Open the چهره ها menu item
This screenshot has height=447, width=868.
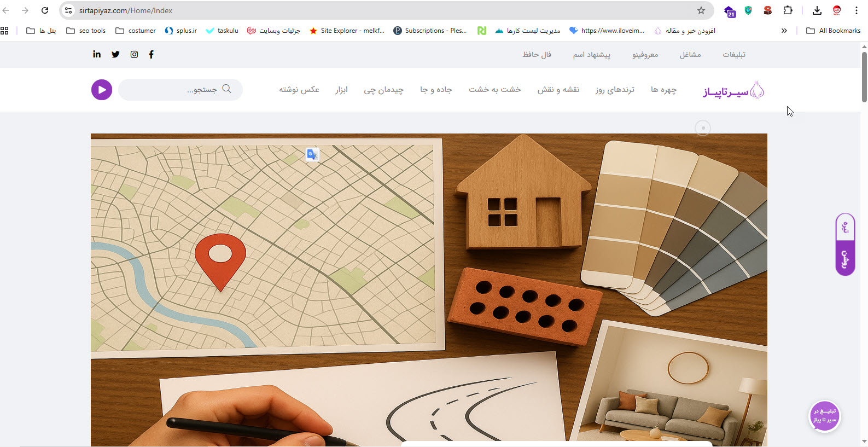pos(663,90)
